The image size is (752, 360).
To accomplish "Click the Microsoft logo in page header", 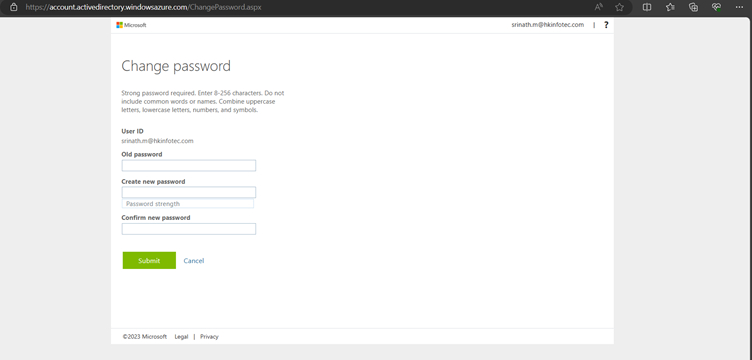I will (x=131, y=25).
